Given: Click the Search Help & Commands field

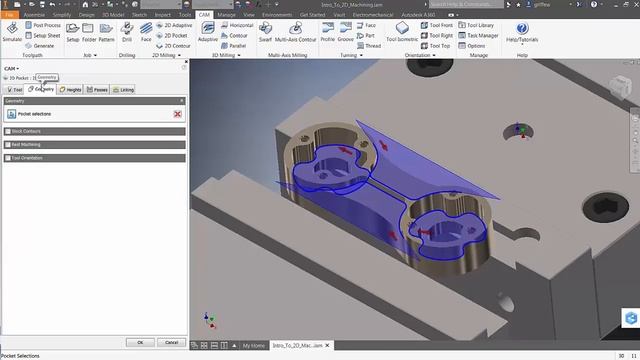Looking at the screenshot, I should (x=466, y=4).
